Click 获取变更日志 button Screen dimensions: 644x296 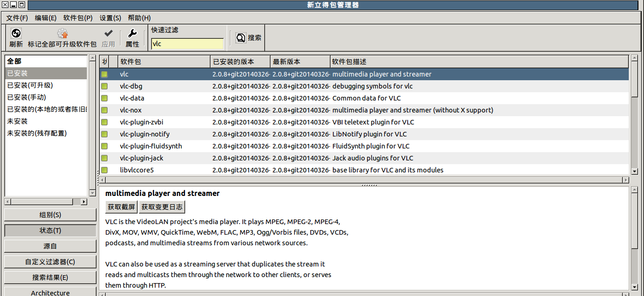coord(162,207)
